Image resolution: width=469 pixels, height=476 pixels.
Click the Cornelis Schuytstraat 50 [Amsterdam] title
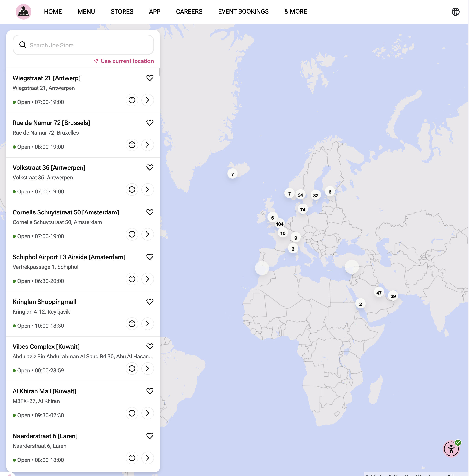pos(66,212)
